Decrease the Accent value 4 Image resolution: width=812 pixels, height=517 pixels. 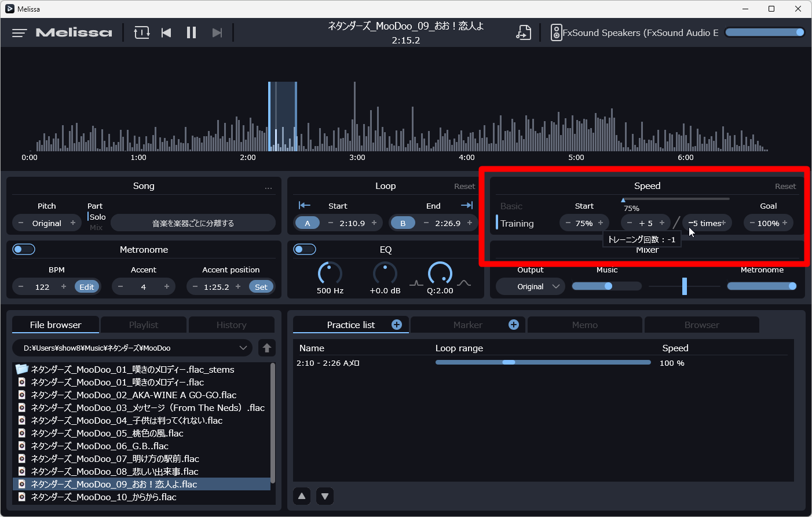[120, 287]
